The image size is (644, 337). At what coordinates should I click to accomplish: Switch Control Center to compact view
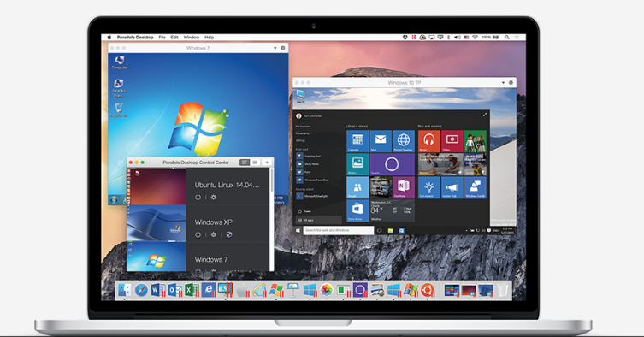pos(255,163)
